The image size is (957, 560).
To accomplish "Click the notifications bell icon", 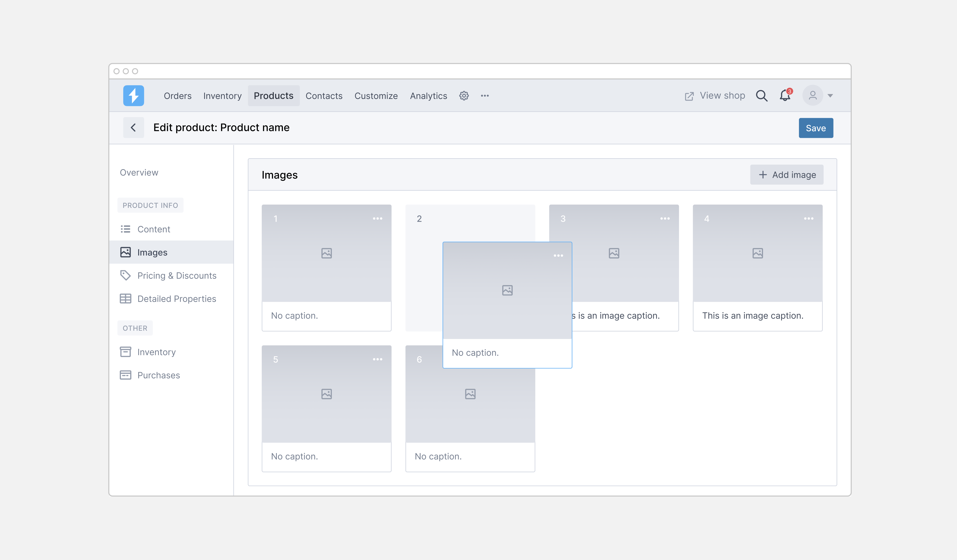I will tap(786, 95).
